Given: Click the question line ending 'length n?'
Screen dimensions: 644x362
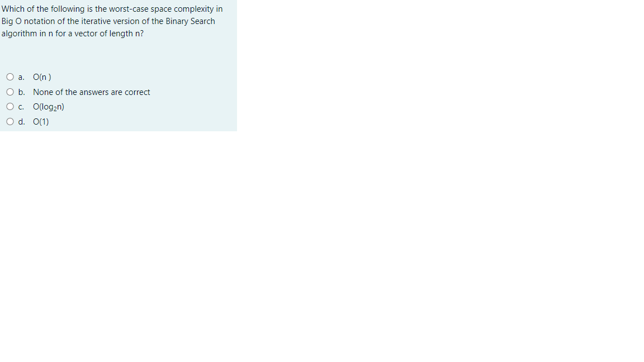Looking at the screenshot, I should click(73, 34).
